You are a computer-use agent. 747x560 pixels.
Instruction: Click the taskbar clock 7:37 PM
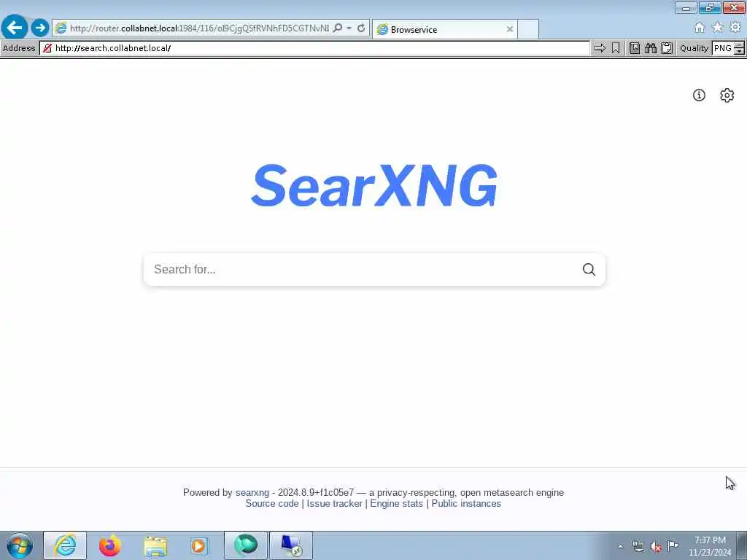point(710,546)
